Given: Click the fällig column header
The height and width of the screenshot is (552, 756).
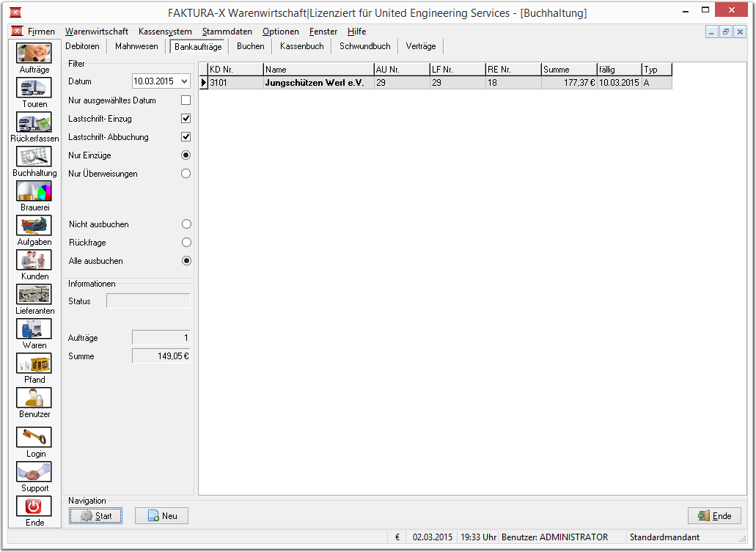Looking at the screenshot, I should point(619,70).
